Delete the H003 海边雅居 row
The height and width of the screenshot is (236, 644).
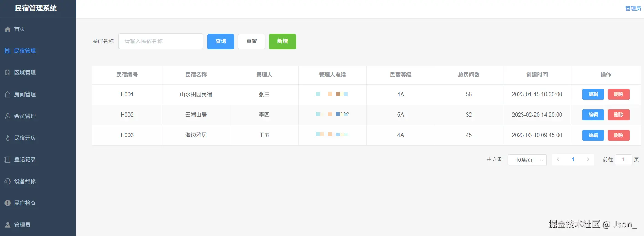click(619, 135)
